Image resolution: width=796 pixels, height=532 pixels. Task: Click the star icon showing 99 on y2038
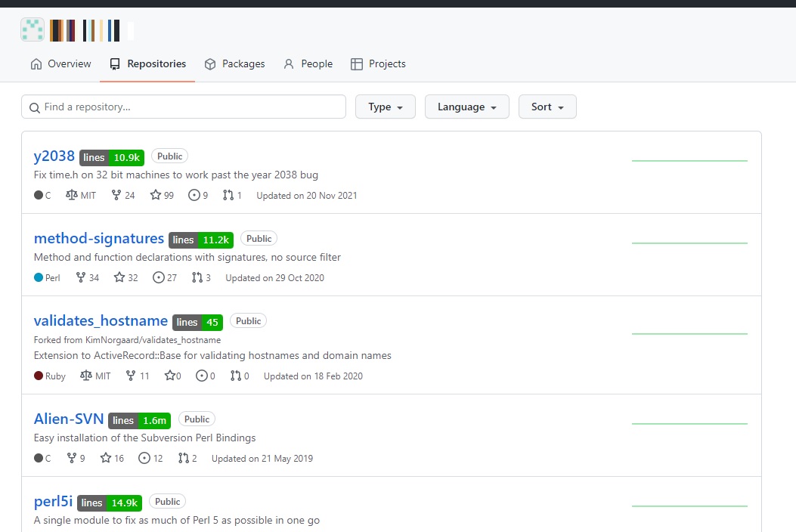(x=155, y=195)
